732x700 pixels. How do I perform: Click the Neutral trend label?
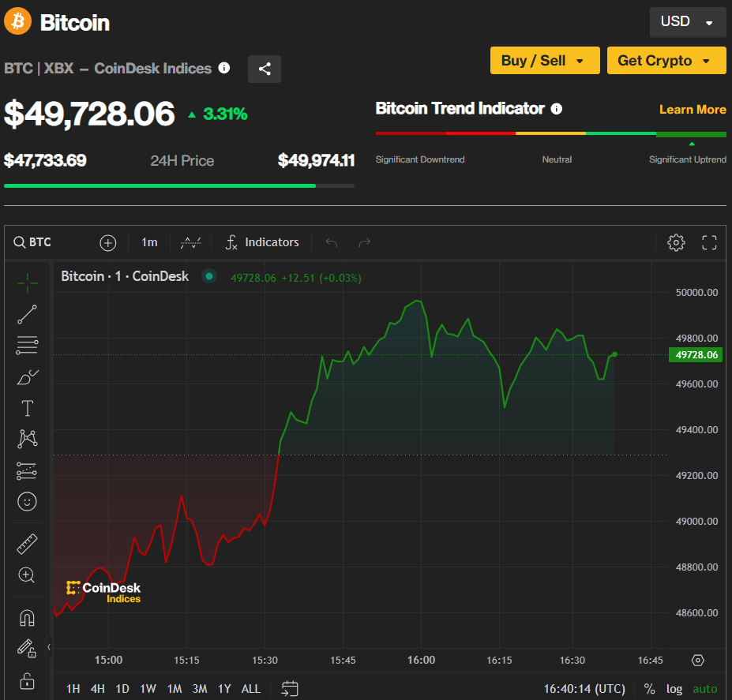pos(557,159)
